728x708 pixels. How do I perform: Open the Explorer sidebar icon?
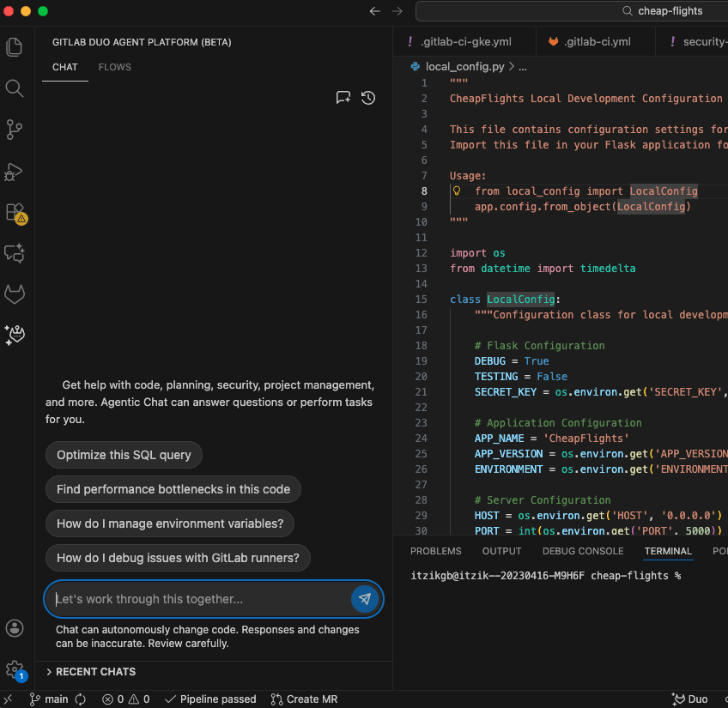(14, 46)
